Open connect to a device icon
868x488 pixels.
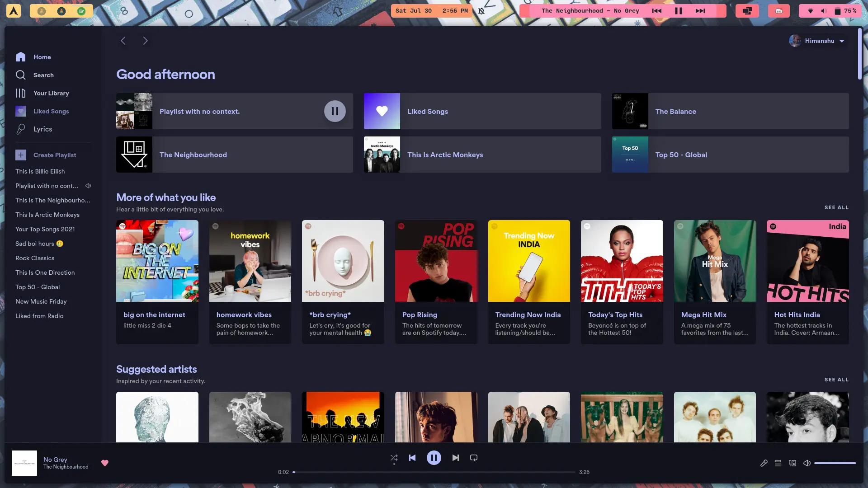tap(792, 463)
